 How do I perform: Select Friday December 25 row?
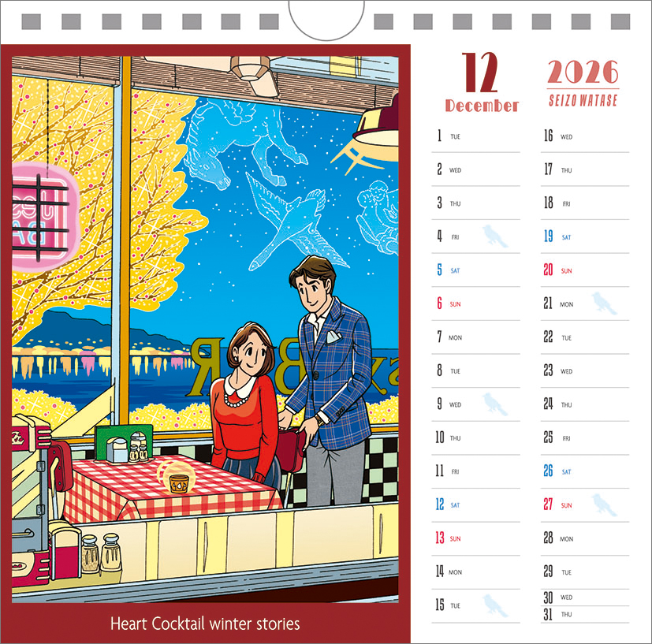(x=585, y=437)
